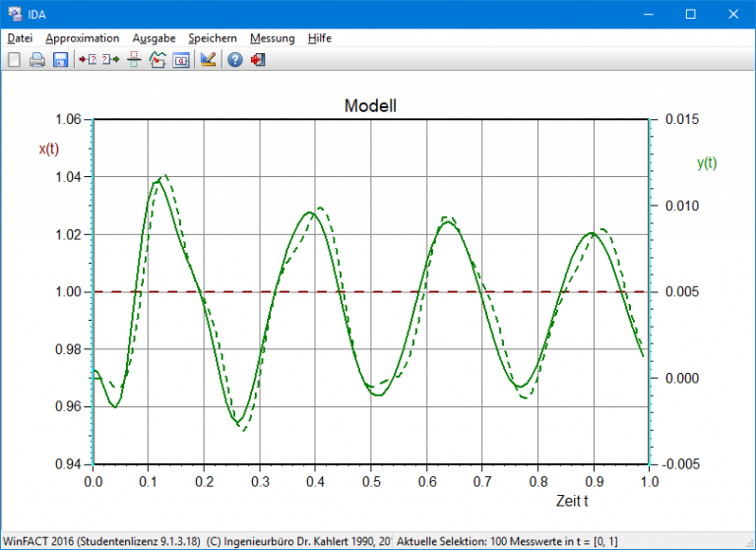Click the red dashed line range icon
Screen dimensions: 756x550
pos(134,60)
